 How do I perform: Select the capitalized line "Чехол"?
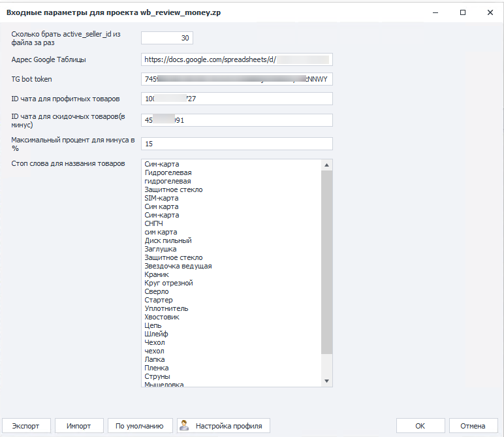(x=155, y=342)
